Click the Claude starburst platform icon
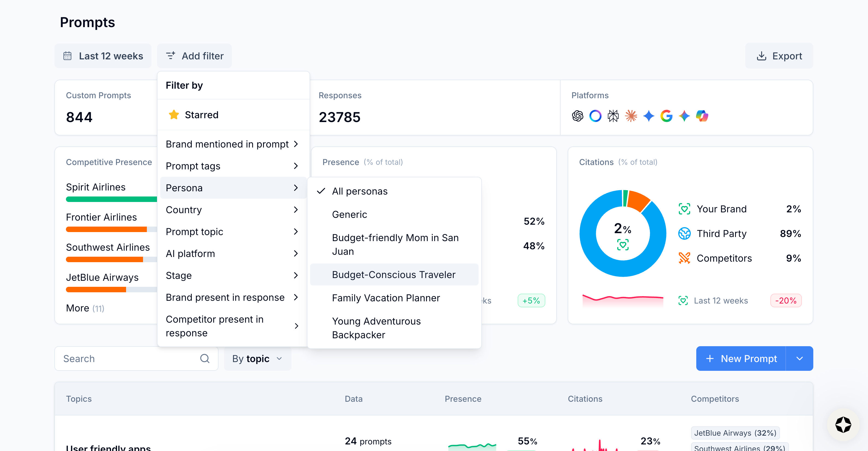The height and width of the screenshot is (451, 868). (x=631, y=116)
